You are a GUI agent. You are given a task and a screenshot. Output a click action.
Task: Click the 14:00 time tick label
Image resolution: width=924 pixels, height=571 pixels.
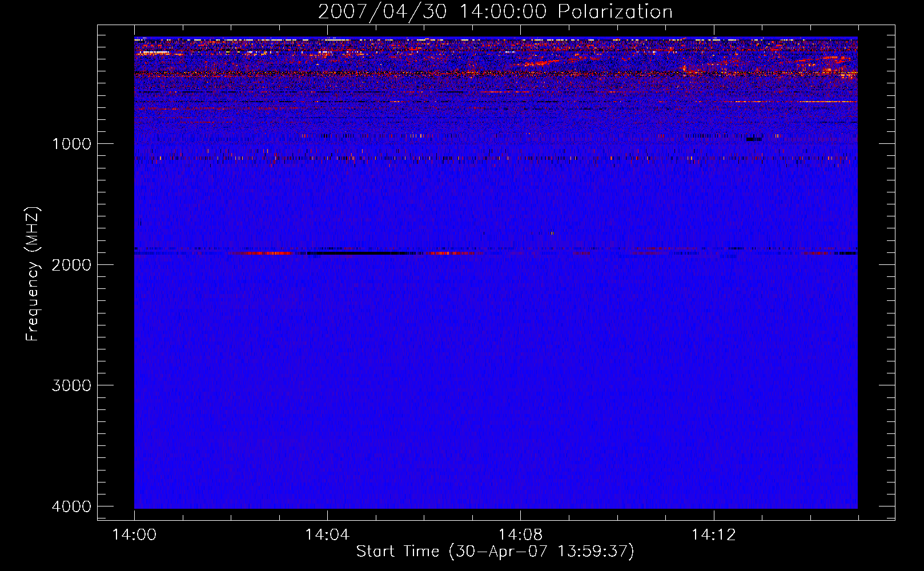[134, 535]
